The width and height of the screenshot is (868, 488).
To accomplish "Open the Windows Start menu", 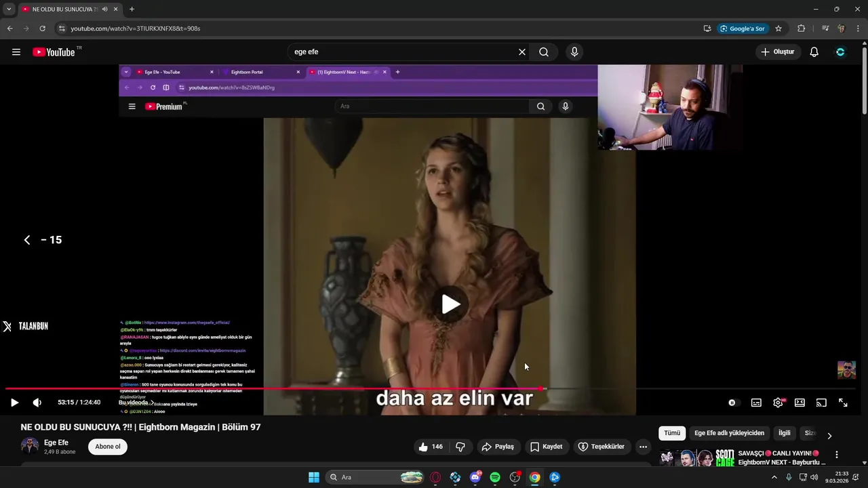I will (314, 477).
